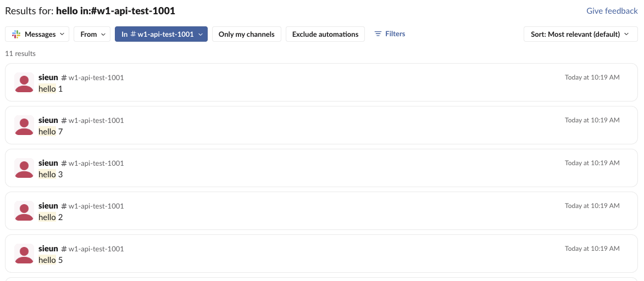Open the hello 5 message text
The width and height of the screenshot is (644, 281).
coord(51,260)
